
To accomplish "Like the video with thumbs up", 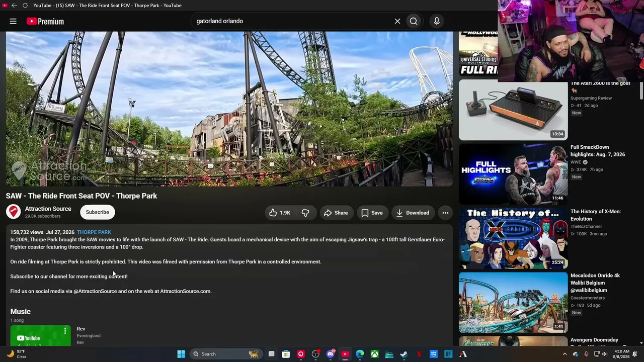I will [x=280, y=213].
